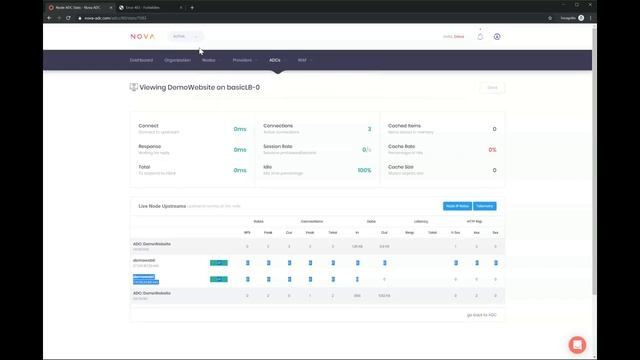Close the Error 403 browser tab

pyautogui.click(x=181, y=7)
